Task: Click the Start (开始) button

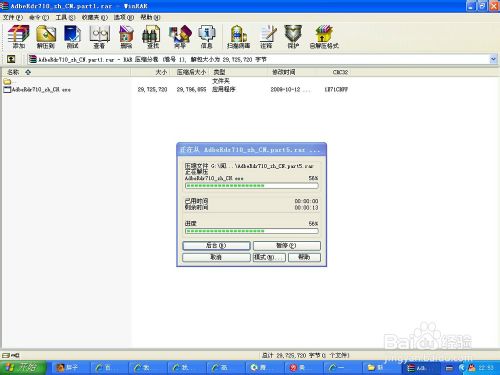Action: pos(22,367)
